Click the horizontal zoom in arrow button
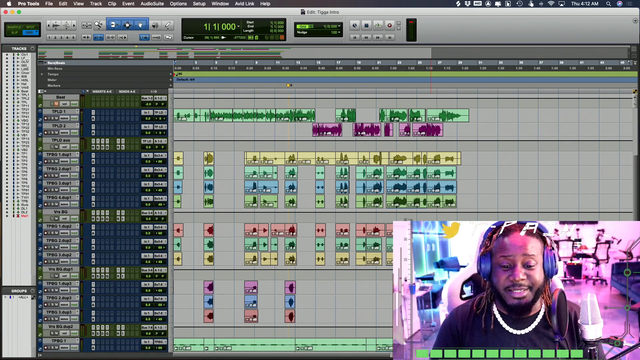The height and width of the screenshot is (360, 640). tap(74, 25)
